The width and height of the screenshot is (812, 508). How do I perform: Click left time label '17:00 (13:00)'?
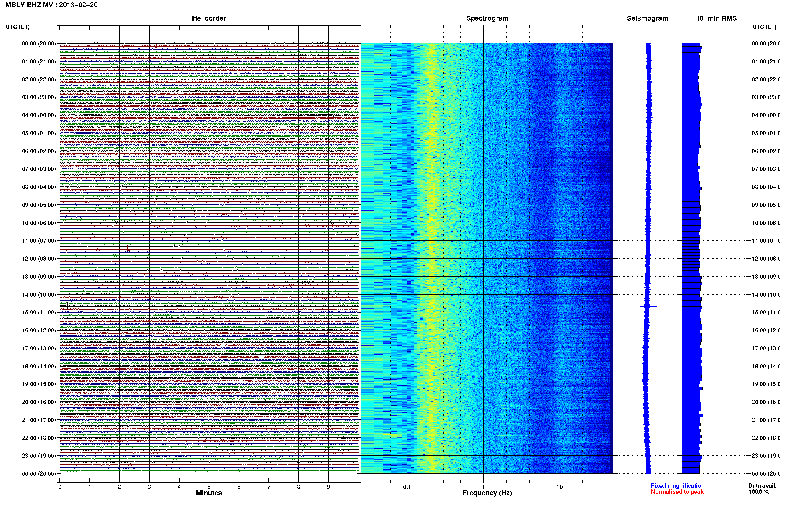click(39, 348)
